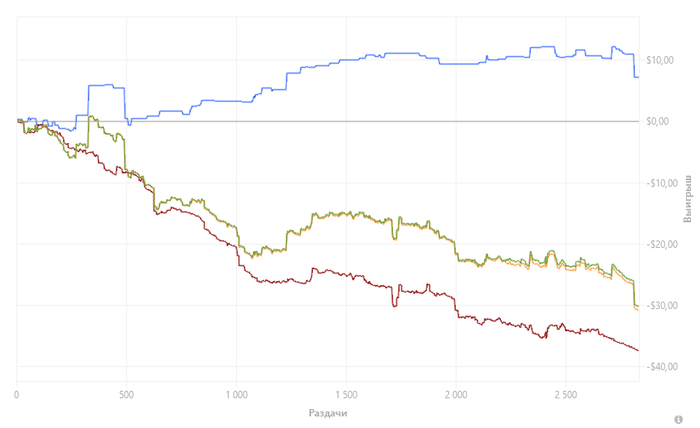Click the right end of the dark red line
The image size is (700, 428).
point(638,349)
